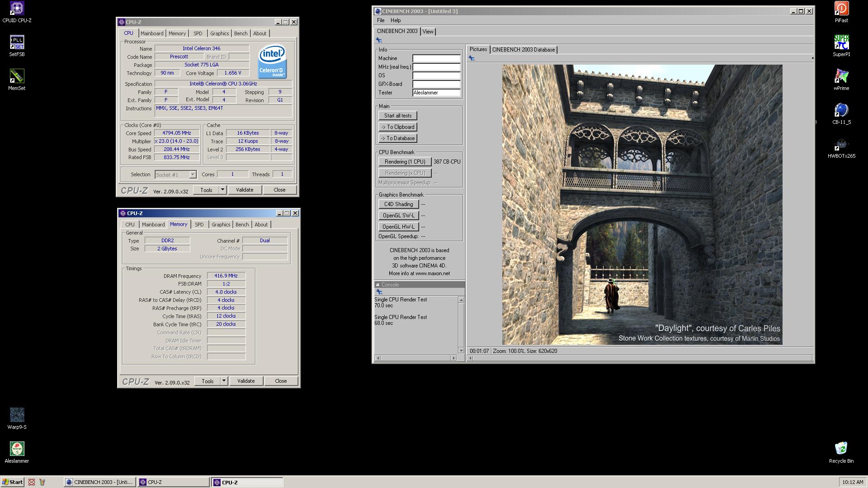Viewport: 868px width, 488px height.
Task: Open the SuperPI desktop shortcut
Action: [841, 46]
